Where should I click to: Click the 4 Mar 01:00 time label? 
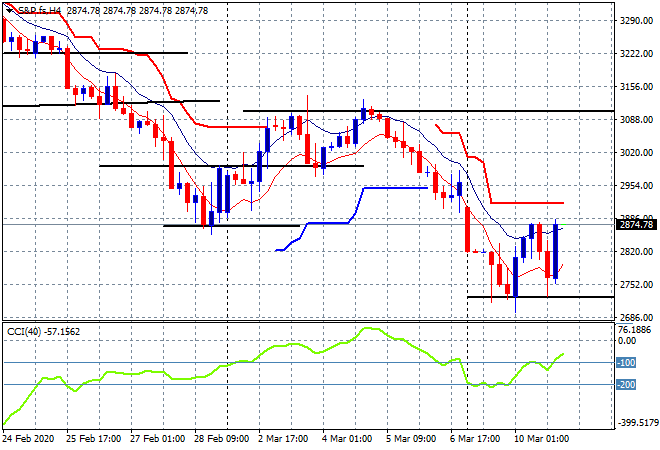347,439
